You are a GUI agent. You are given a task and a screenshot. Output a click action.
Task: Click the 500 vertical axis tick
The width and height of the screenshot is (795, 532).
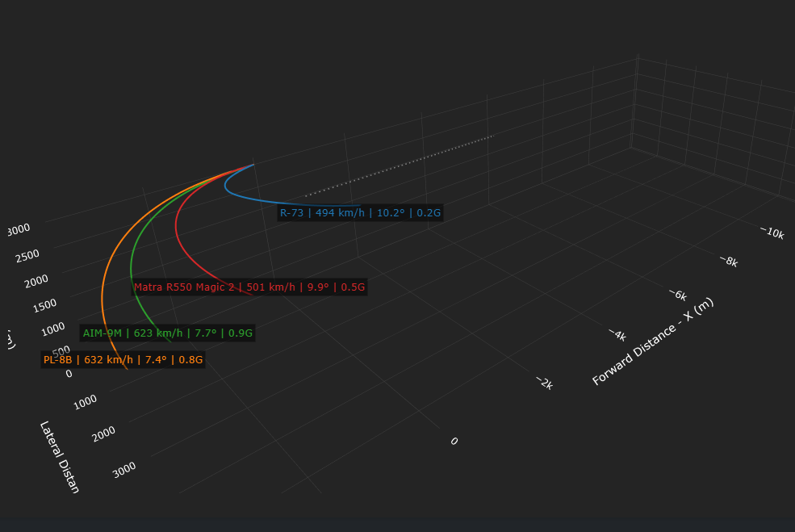[61, 351]
